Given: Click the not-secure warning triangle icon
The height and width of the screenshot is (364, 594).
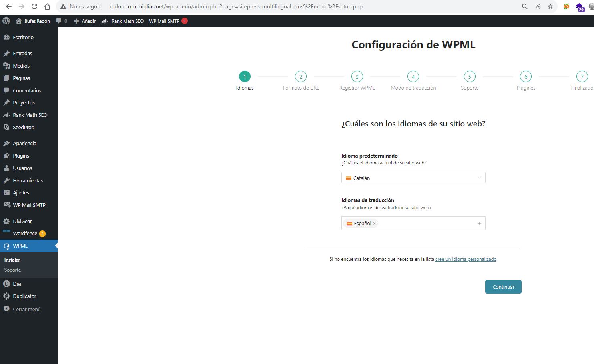Looking at the screenshot, I should [63, 6].
